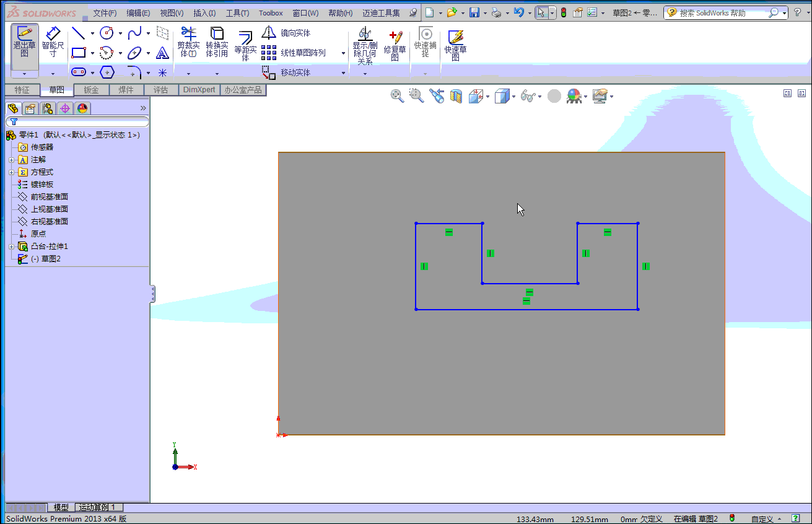This screenshot has width=812, height=524.
Task: Click the Print icon
Action: 496,12
